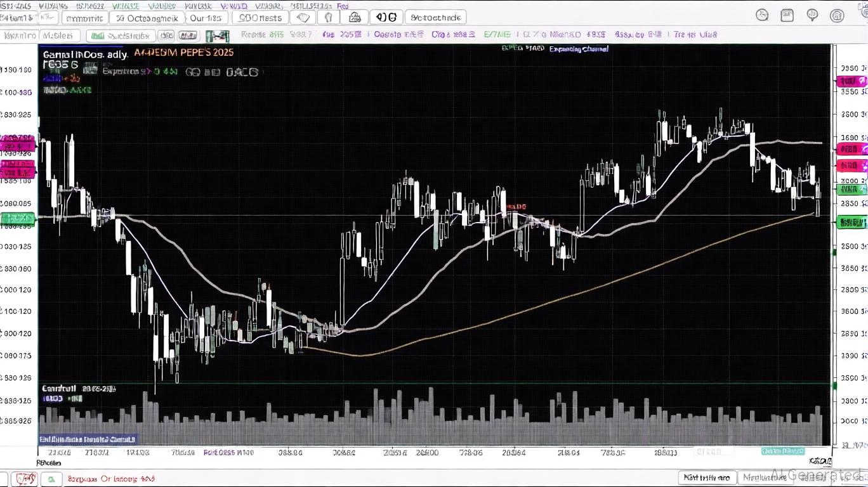Select the Expanding Channel label above the chart
Screen dimensions: 868x487
(578, 49)
